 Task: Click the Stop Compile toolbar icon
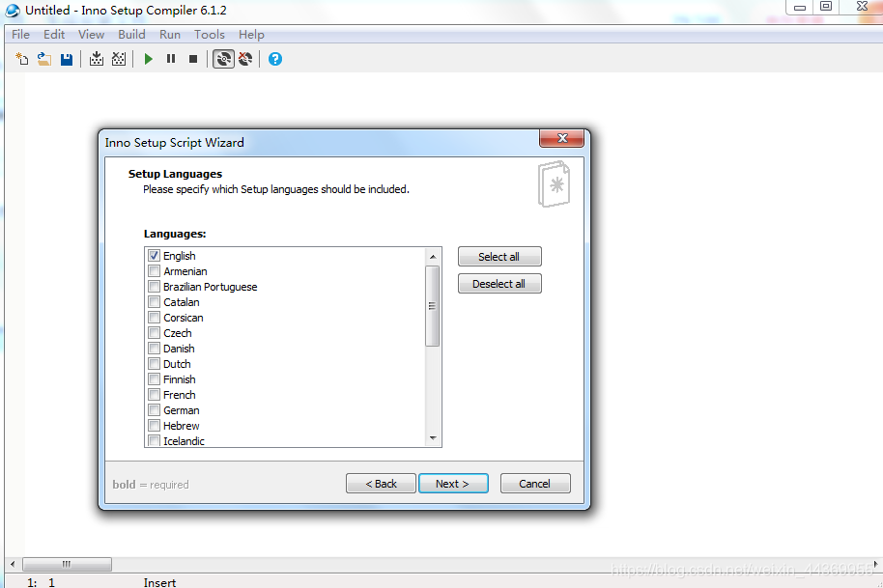119,59
